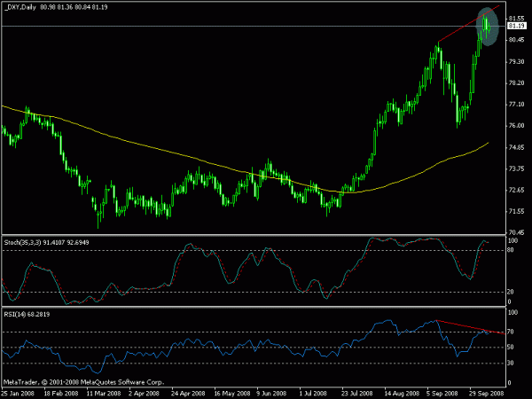The width and height of the screenshot is (532, 399).
Task: Click the 74.85 price scale label
Action: click(x=516, y=147)
